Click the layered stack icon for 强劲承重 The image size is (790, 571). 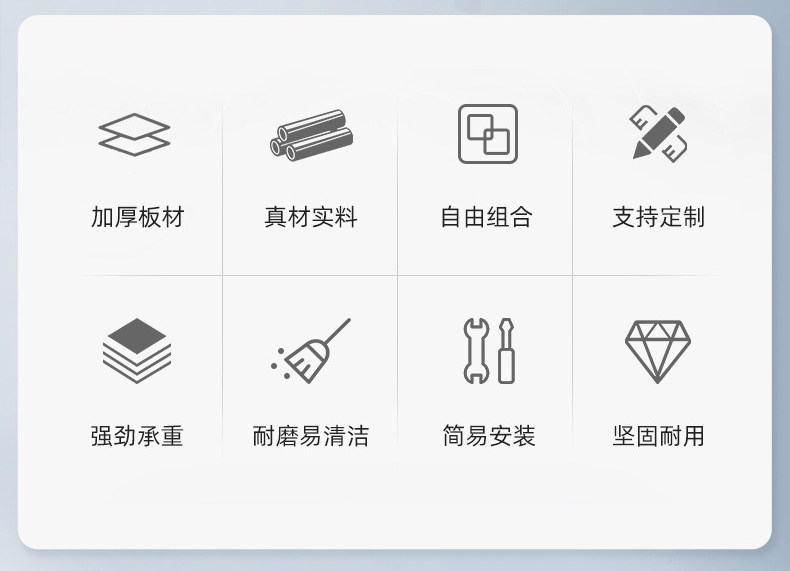click(137, 350)
